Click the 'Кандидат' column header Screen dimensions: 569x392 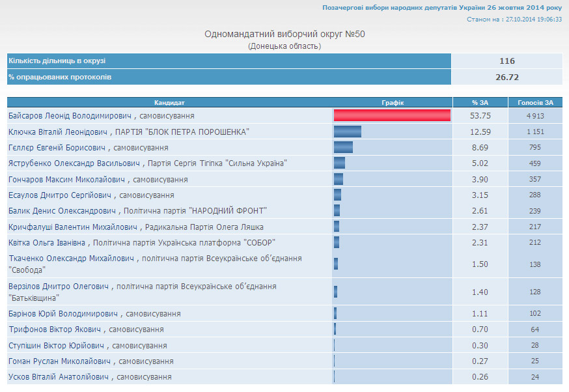169,102
